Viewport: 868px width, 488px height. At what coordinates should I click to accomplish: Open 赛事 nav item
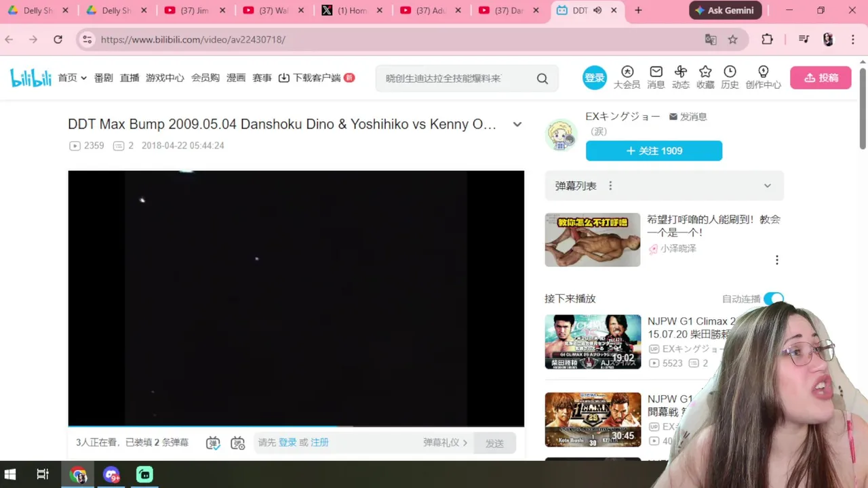[262, 78]
